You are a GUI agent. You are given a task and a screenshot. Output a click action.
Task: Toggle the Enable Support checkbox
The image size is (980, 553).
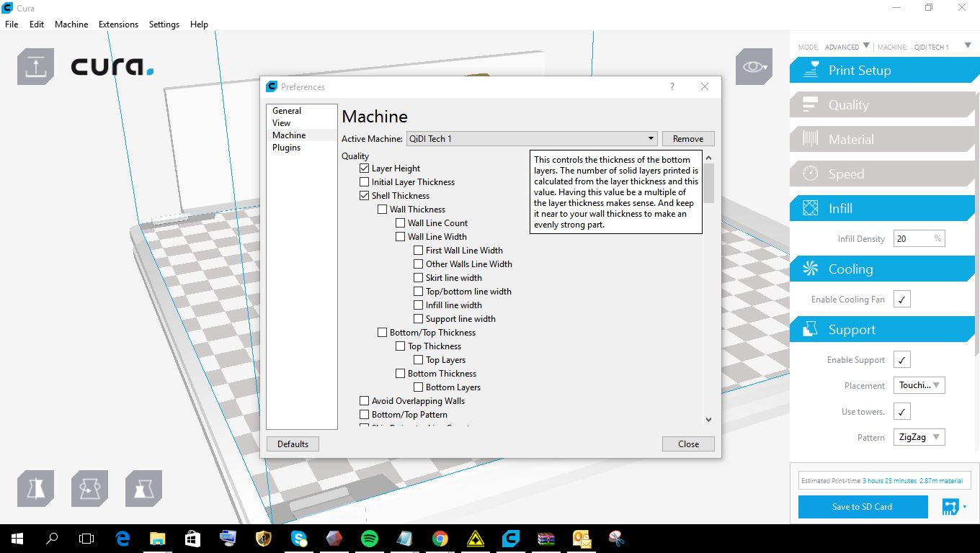pos(901,359)
